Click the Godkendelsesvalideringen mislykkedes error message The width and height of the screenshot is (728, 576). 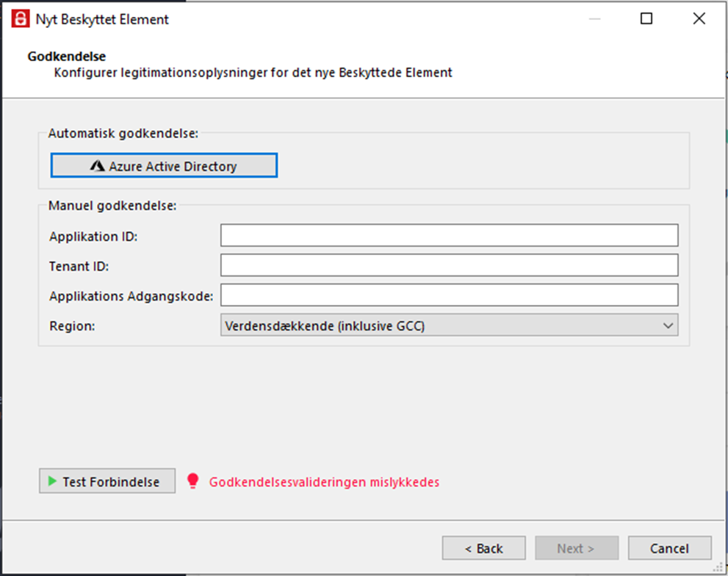coord(324,482)
